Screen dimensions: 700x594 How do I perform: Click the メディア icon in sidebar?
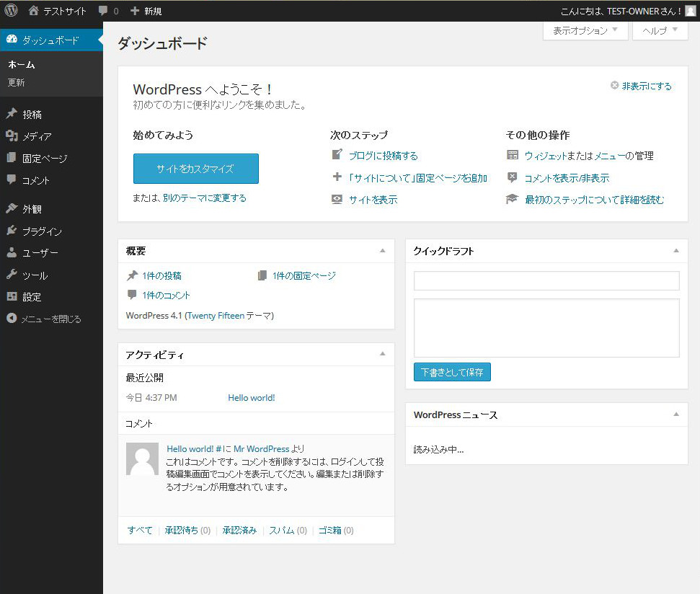pyautogui.click(x=12, y=136)
